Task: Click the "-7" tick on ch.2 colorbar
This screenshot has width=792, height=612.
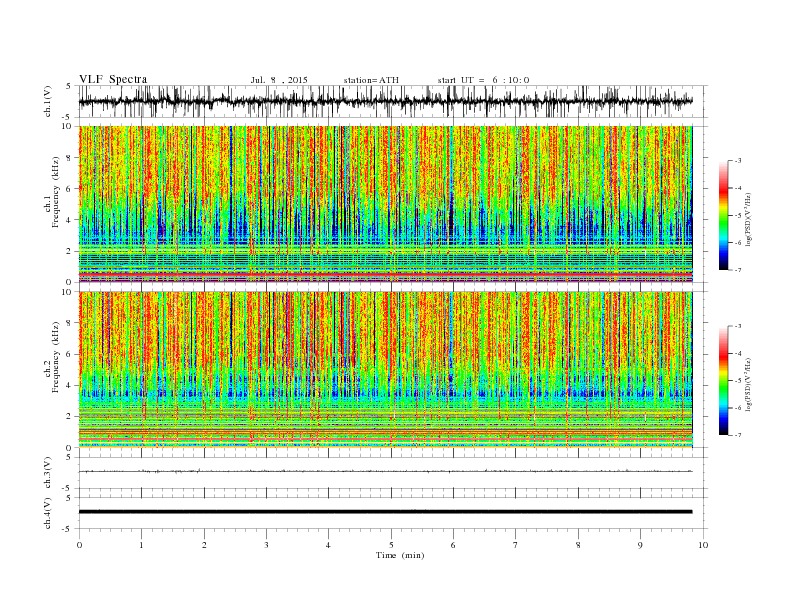Action: [x=737, y=435]
